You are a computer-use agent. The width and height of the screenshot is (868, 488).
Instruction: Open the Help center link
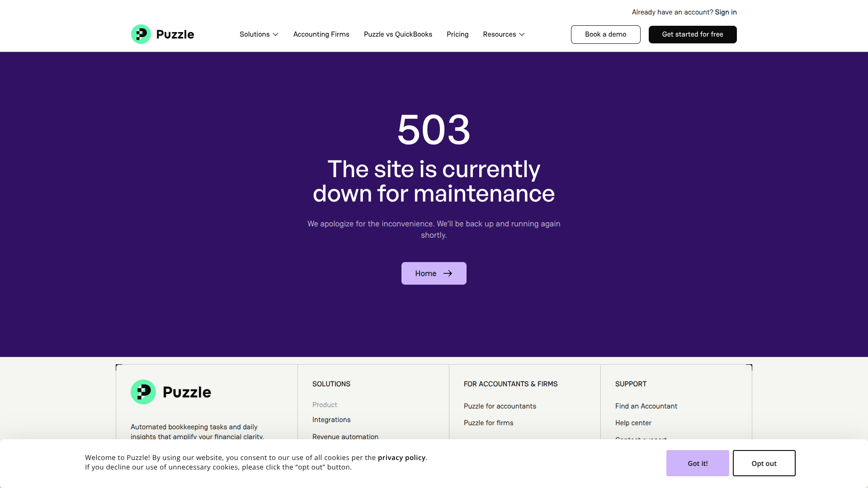633,423
